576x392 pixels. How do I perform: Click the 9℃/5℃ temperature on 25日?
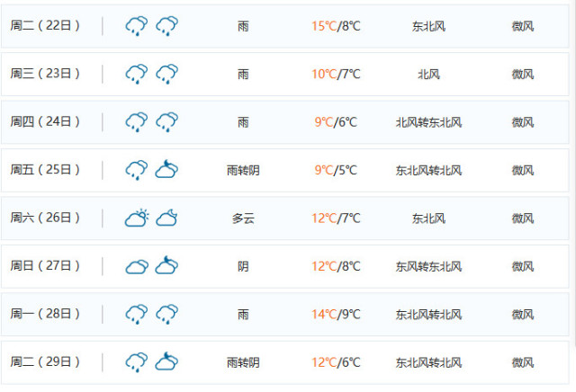click(x=336, y=170)
